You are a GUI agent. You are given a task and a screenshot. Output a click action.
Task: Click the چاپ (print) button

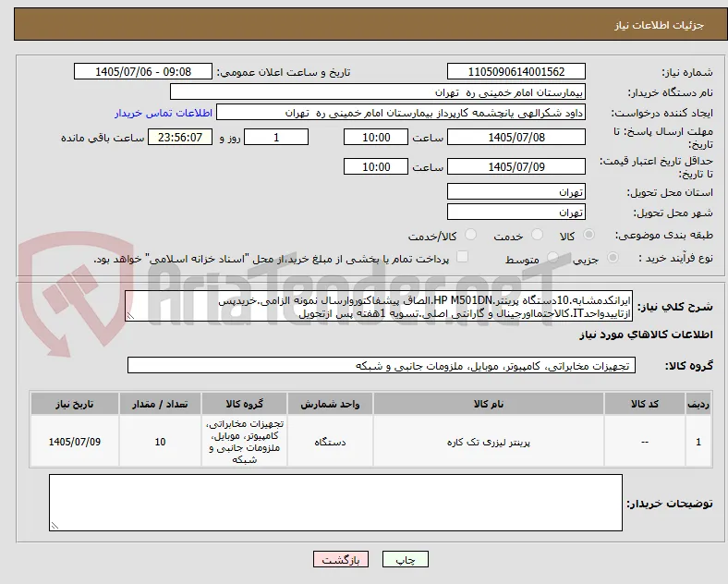point(405,559)
